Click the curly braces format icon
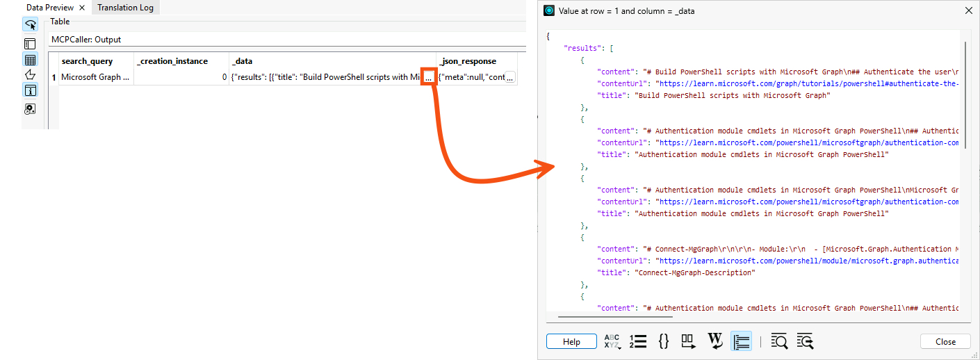980x360 pixels. click(x=664, y=341)
